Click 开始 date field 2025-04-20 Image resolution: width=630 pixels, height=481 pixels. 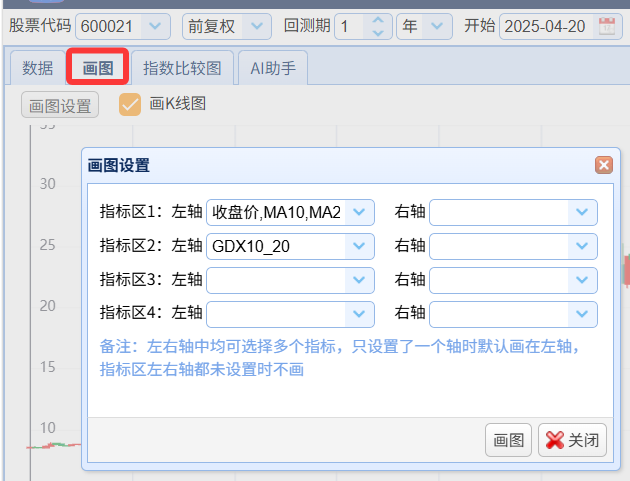[546, 27]
